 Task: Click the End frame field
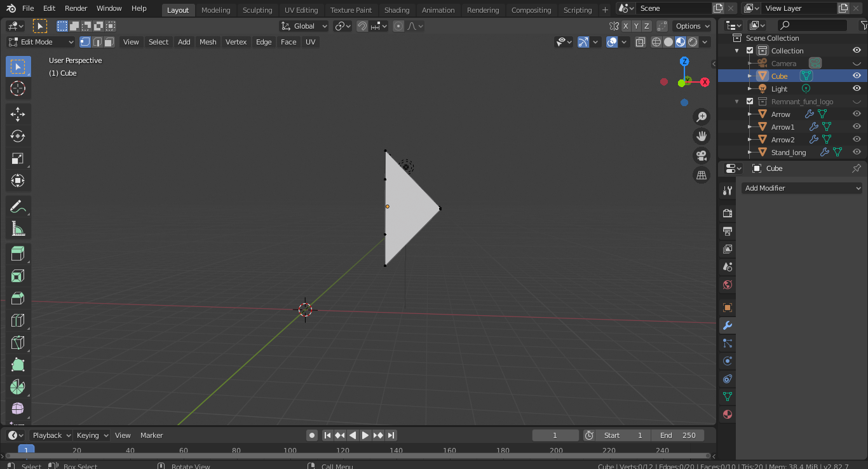tap(678, 435)
